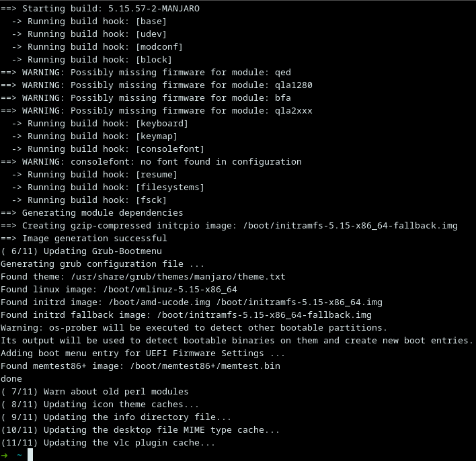Click the green prompt arrow
The width and height of the screenshot is (476, 461).
click(x=4, y=455)
